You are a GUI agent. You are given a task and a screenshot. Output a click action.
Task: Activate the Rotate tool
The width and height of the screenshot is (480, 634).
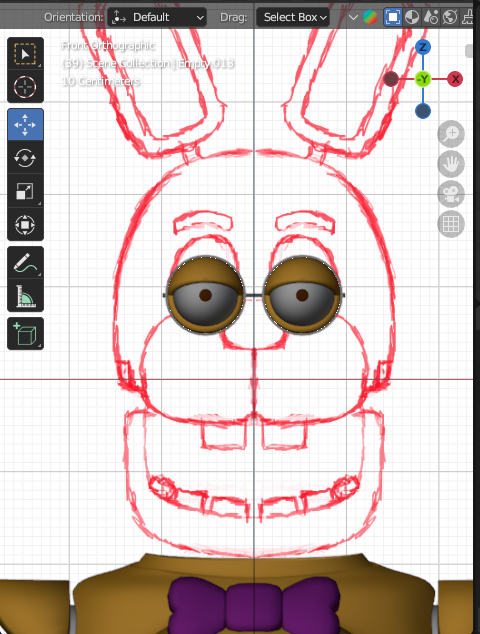click(25, 158)
